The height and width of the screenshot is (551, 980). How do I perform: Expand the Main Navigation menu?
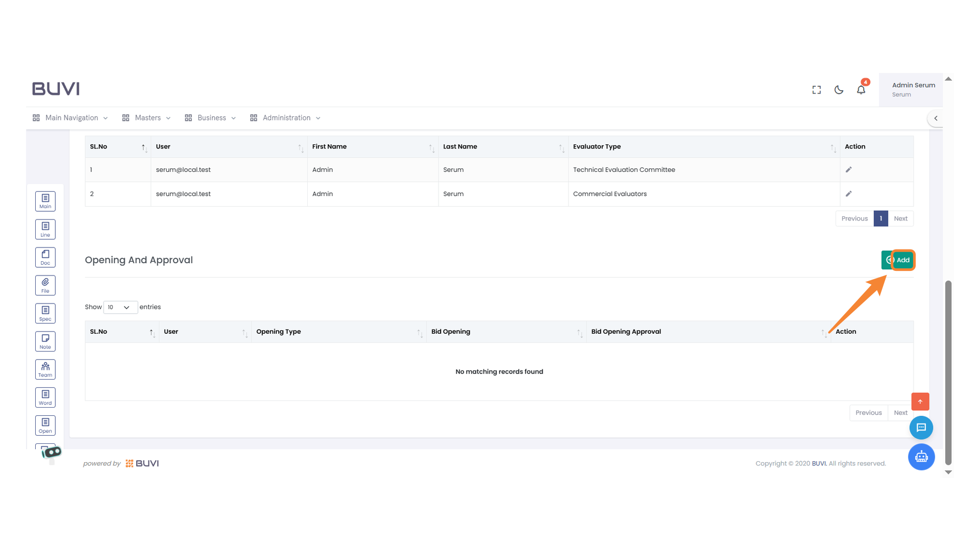pyautogui.click(x=70, y=118)
